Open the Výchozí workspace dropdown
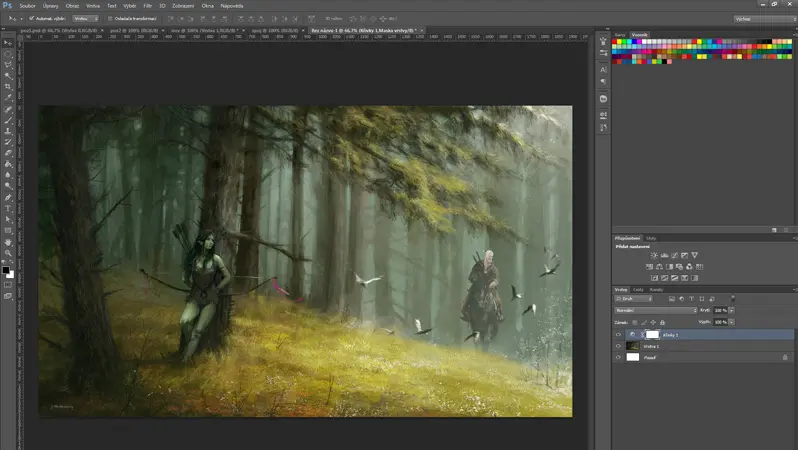This screenshot has width=798, height=450. [x=765, y=19]
